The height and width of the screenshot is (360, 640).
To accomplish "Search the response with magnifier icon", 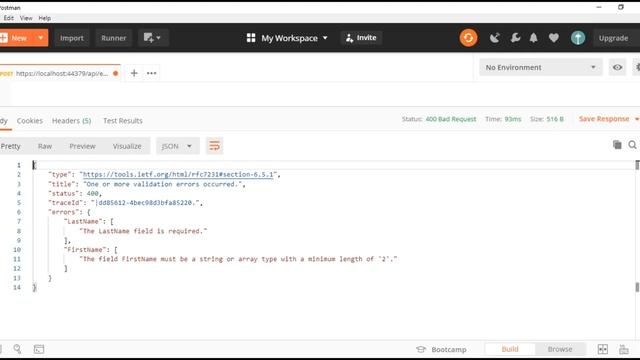I will 632,144.
